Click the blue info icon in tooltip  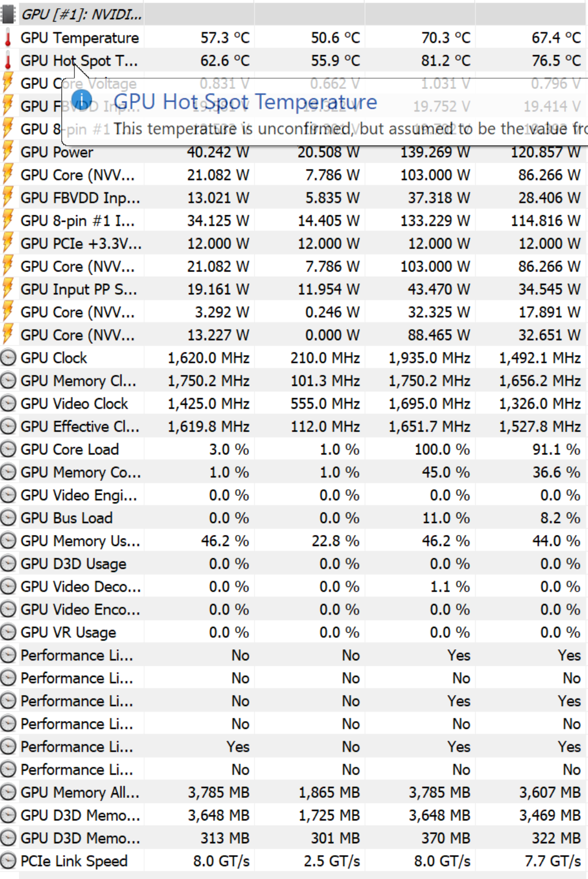click(x=82, y=100)
